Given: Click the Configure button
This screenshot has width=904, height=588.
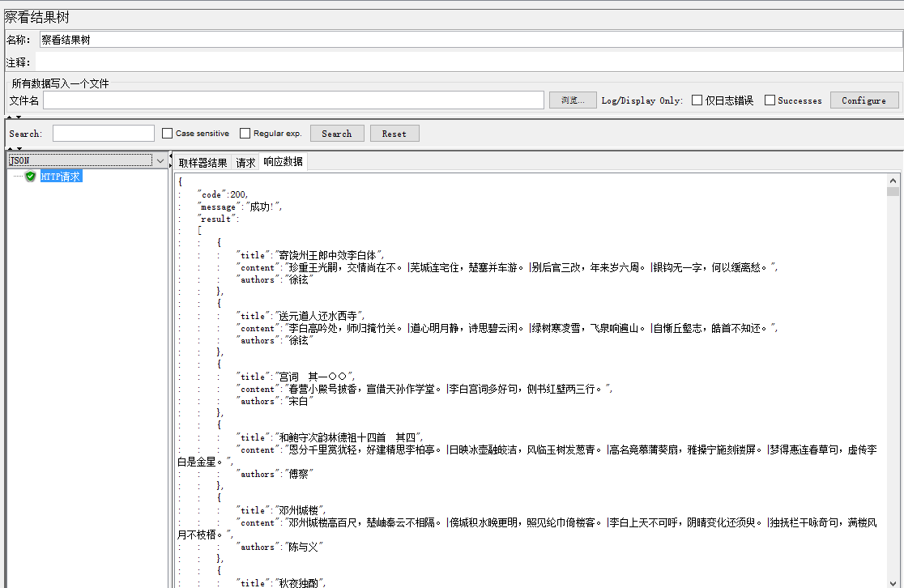Looking at the screenshot, I should pos(864,100).
